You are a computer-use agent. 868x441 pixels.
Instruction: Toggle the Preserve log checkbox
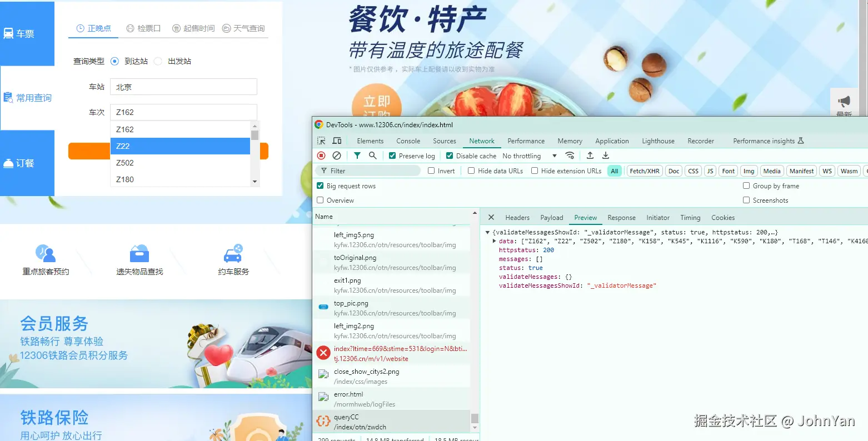tap(392, 156)
